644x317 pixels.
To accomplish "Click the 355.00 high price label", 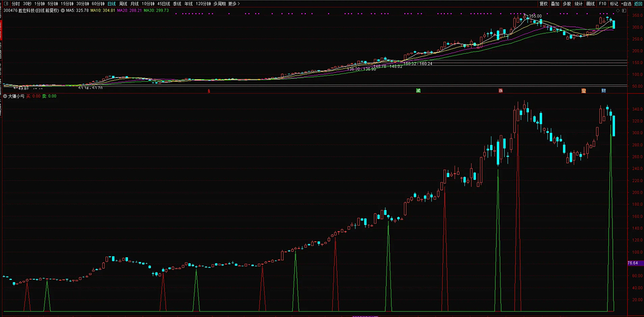I will pyautogui.click(x=535, y=16).
